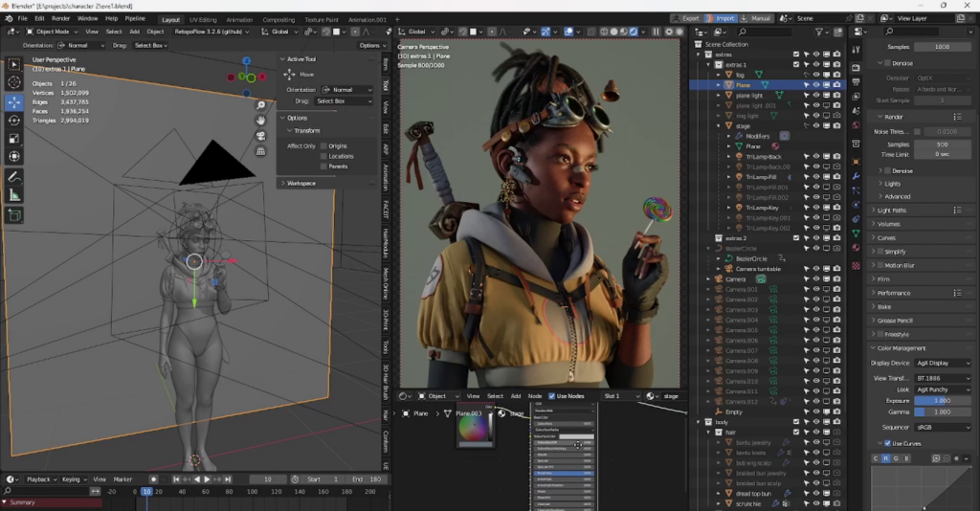Select the Annotate tool icon
This screenshot has width=980, height=511.
[13, 177]
